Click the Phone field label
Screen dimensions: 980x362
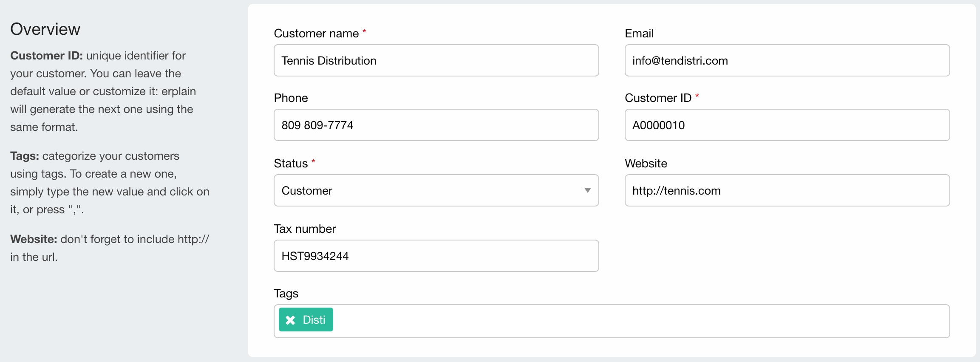pyautogui.click(x=291, y=98)
